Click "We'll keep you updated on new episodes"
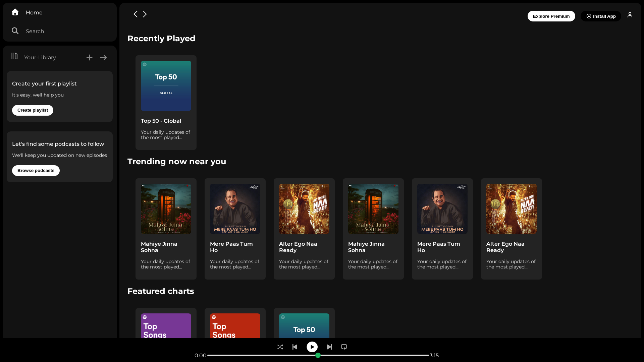The width and height of the screenshot is (644, 362). 59,156
